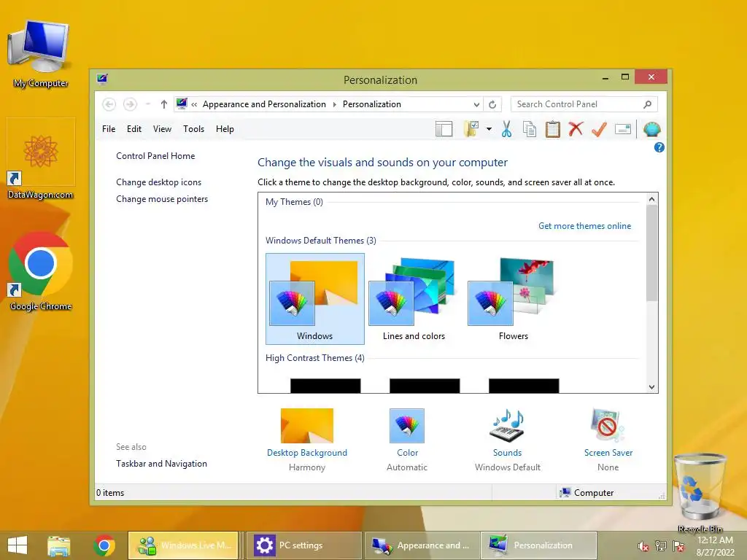Click the Copy pages icon
The image size is (747, 560).
pyautogui.click(x=530, y=129)
